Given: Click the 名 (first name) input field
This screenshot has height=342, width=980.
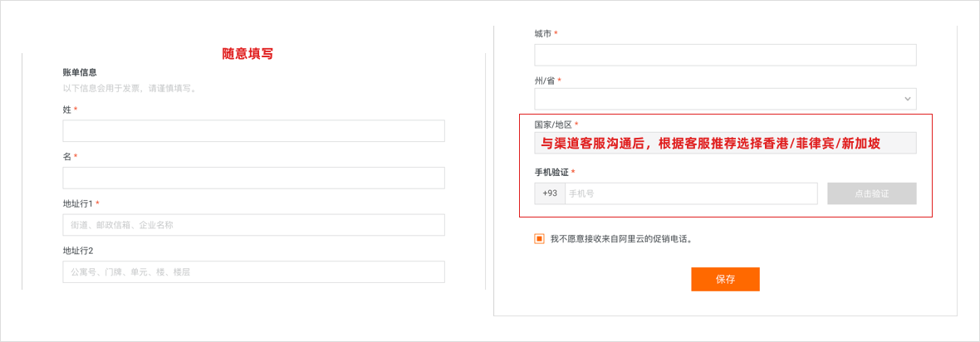Looking at the screenshot, I should coord(253,178).
